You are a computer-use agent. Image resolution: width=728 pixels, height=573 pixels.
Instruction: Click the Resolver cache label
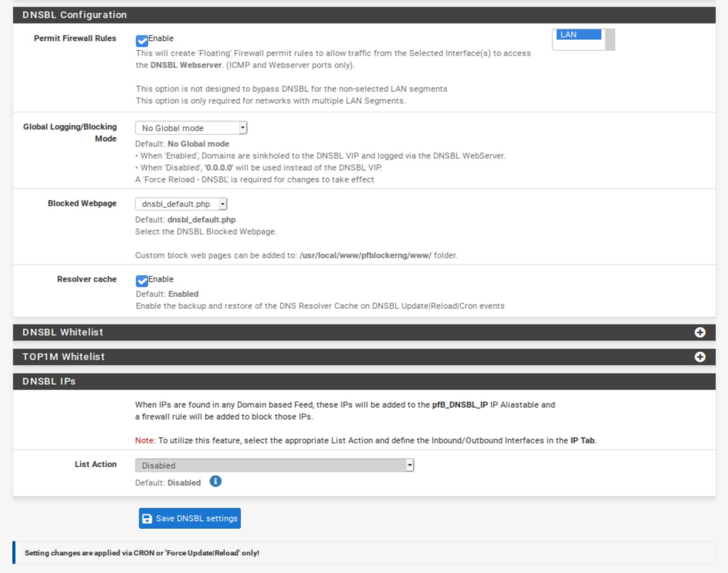[x=87, y=279]
